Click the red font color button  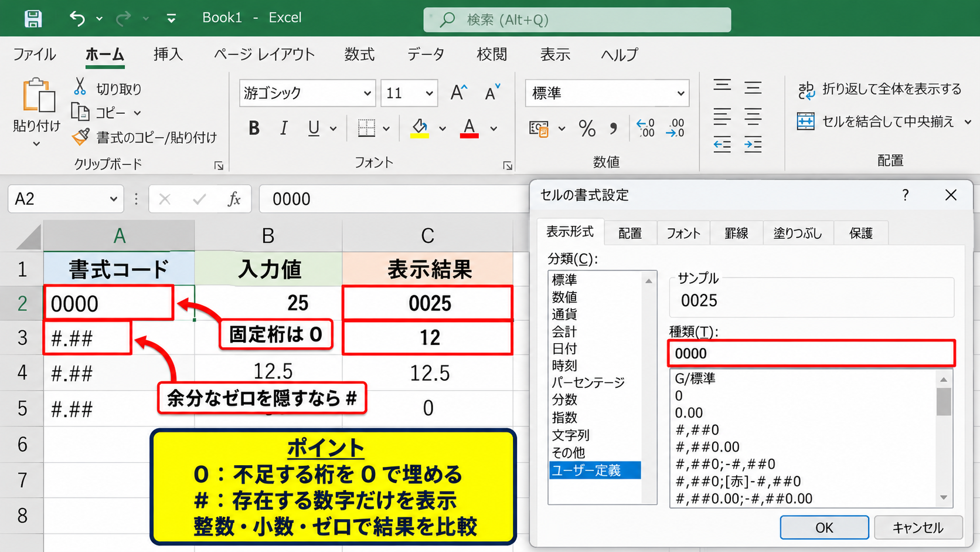(x=469, y=128)
